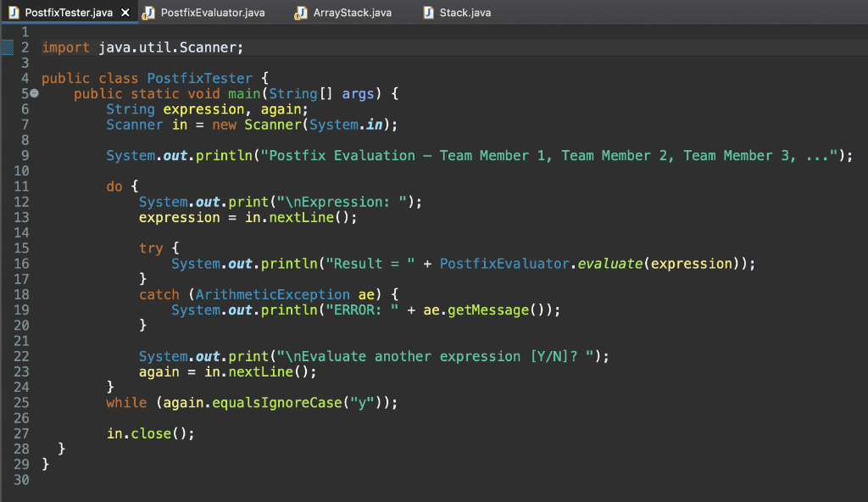Click 'equalsIgnoreCase' method call
The width and height of the screenshot is (868, 502).
click(x=277, y=403)
